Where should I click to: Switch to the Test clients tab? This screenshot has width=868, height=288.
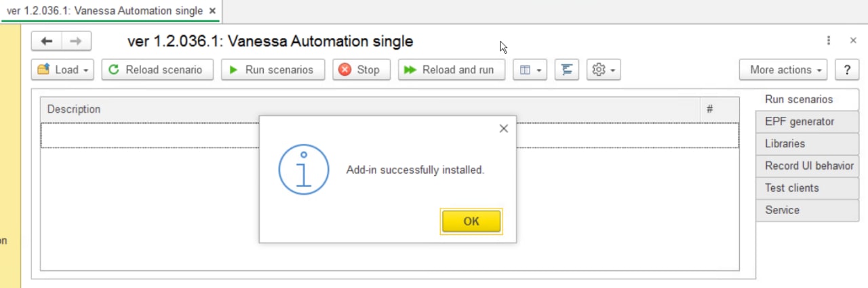pyautogui.click(x=807, y=188)
